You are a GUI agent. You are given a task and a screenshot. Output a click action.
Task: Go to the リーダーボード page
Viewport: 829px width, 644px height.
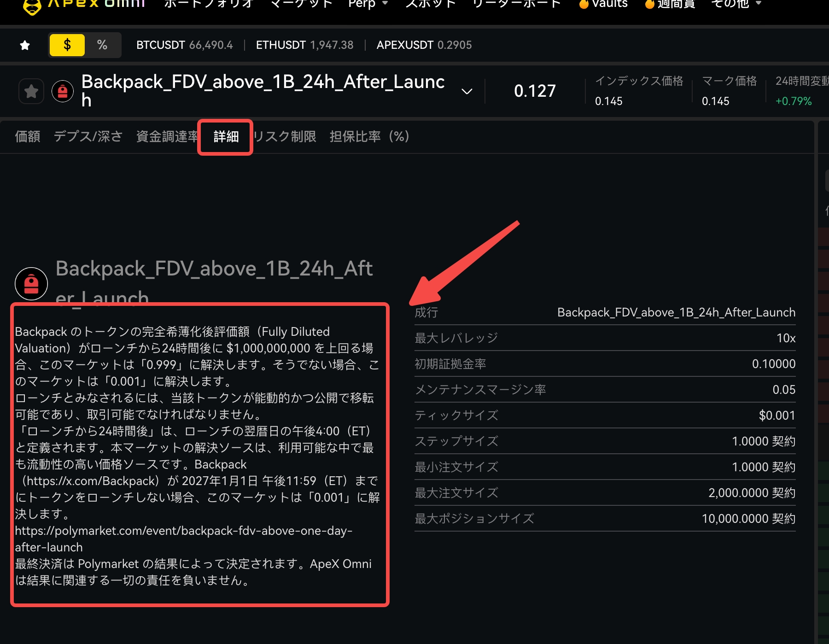click(x=517, y=4)
